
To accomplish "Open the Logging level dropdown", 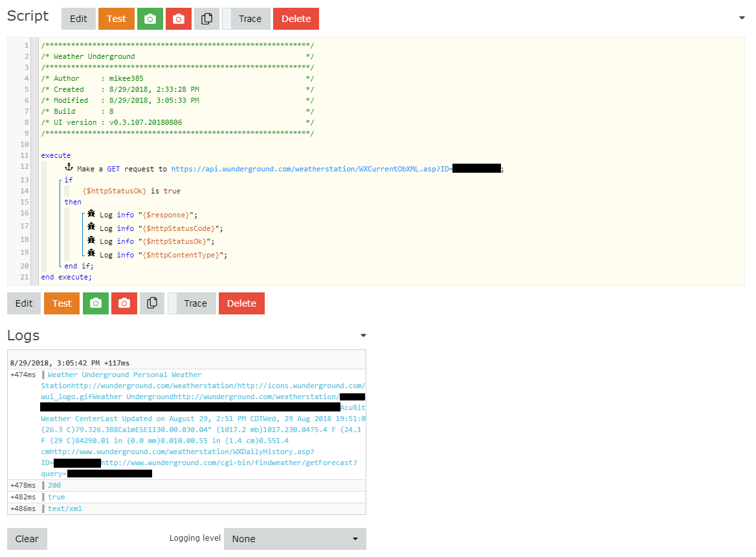I will pos(295,539).
